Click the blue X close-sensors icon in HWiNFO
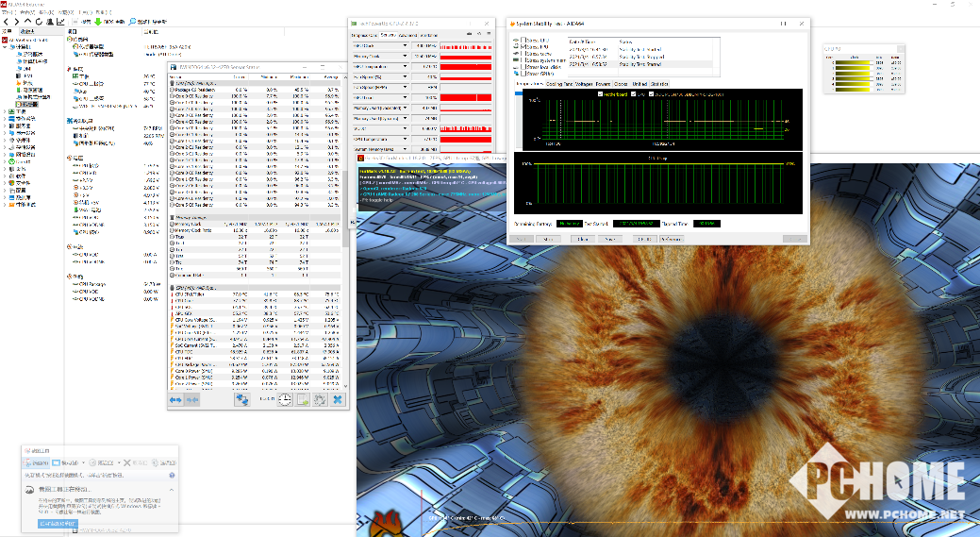 (x=338, y=399)
